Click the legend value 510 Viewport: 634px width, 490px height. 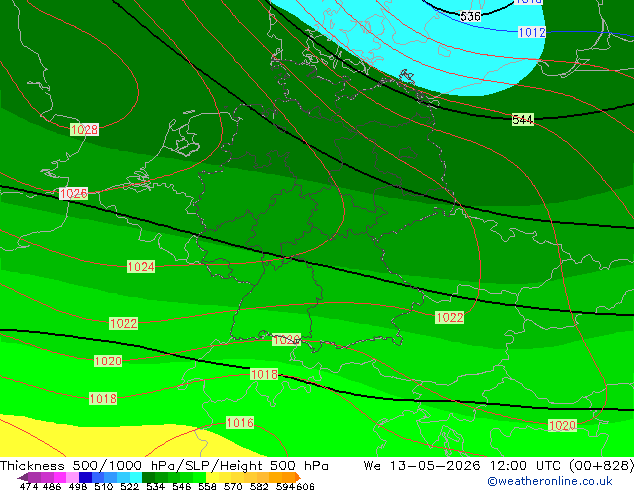click(104, 486)
